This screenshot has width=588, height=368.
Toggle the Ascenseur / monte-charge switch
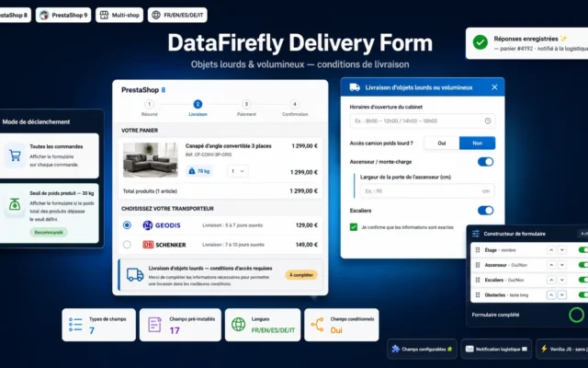coord(485,162)
